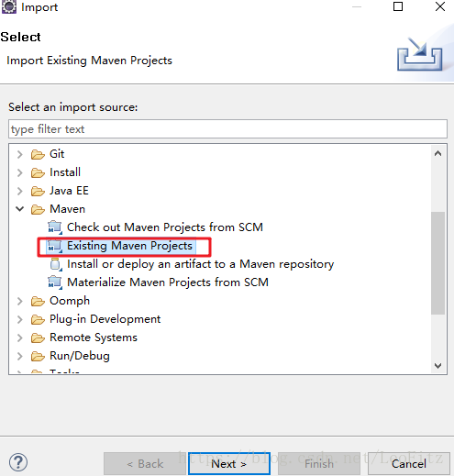Expand the Java EE category
454x476 pixels.
[20, 191]
